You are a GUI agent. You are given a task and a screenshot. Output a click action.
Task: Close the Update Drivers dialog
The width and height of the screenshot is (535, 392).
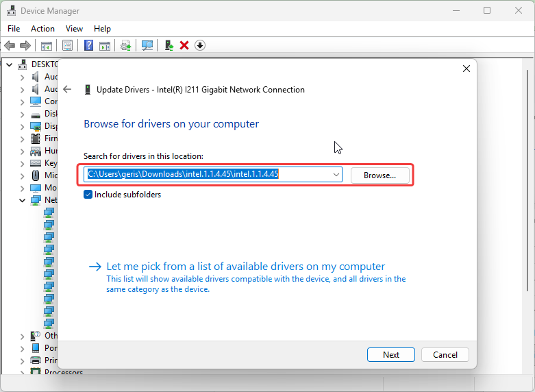pyautogui.click(x=466, y=69)
